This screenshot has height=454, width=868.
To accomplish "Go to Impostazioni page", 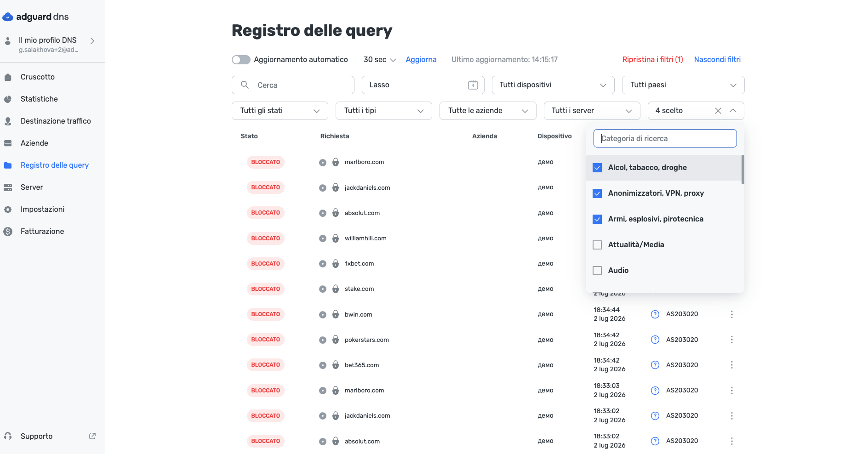I will [x=42, y=210].
